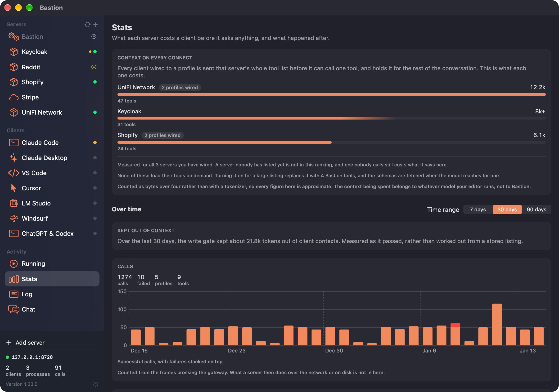This screenshot has height=392, width=559.
Task: Click the VS Code brackets icon
Action: (x=14, y=173)
